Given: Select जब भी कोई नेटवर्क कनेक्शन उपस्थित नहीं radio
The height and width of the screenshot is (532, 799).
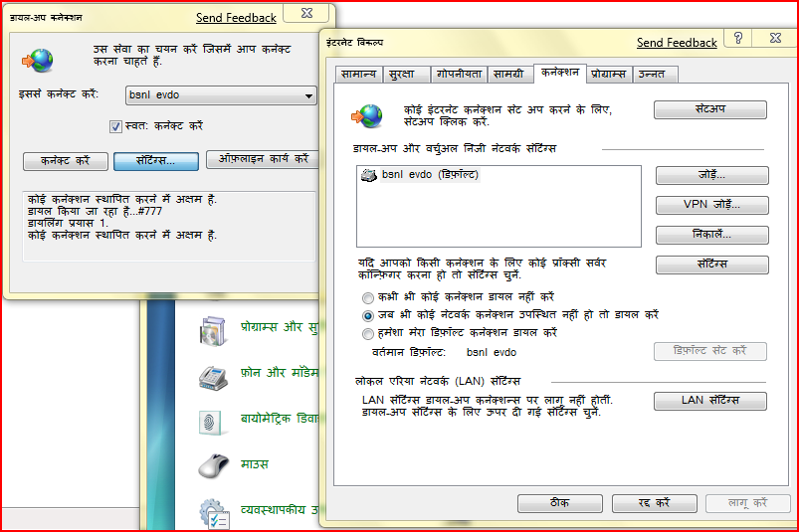Looking at the screenshot, I should (368, 315).
